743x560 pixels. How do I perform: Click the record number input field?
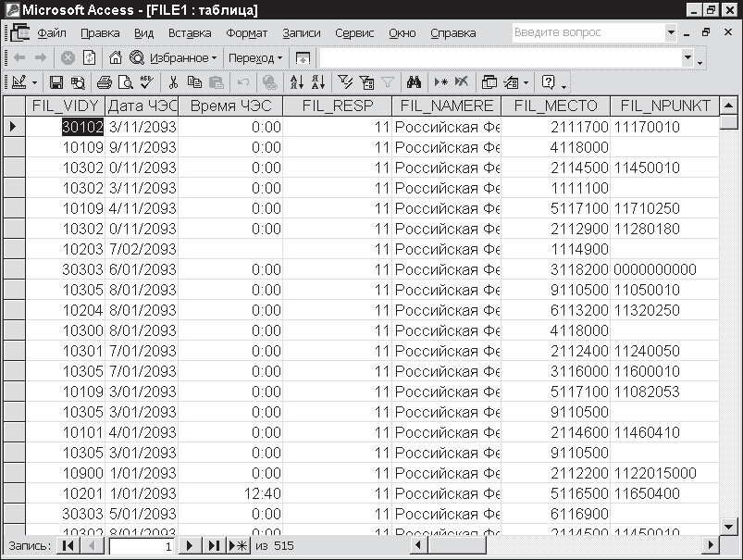tap(141, 546)
